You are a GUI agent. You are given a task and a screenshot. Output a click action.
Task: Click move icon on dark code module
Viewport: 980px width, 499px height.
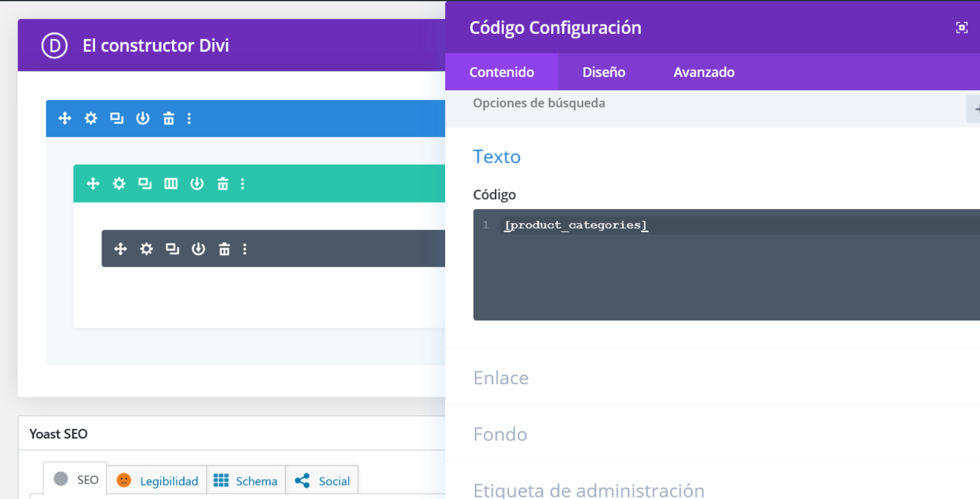point(120,249)
